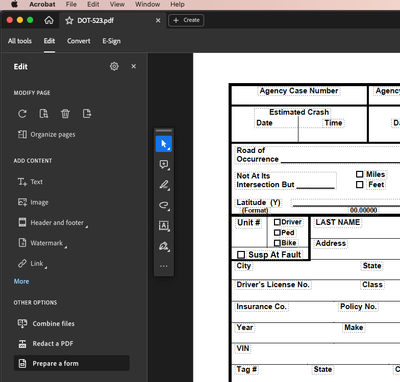Viewport: 400px width, 382px height.
Task: Enable the Miles checkbox
Action: pyautogui.click(x=359, y=174)
